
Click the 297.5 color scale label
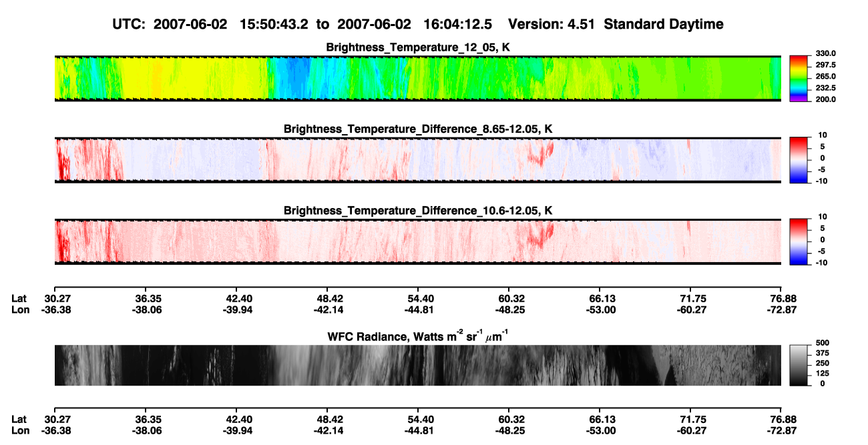(826, 65)
